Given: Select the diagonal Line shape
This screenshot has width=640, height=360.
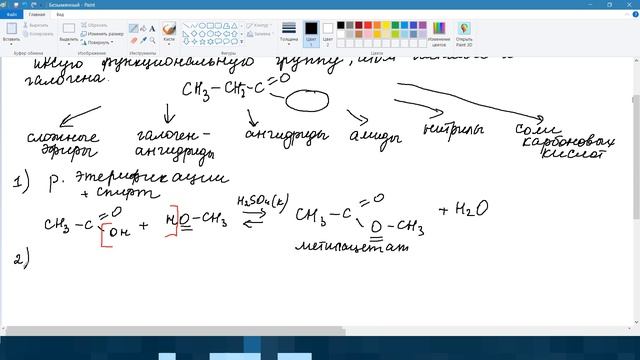Looking at the screenshot, I should pos(186,26).
